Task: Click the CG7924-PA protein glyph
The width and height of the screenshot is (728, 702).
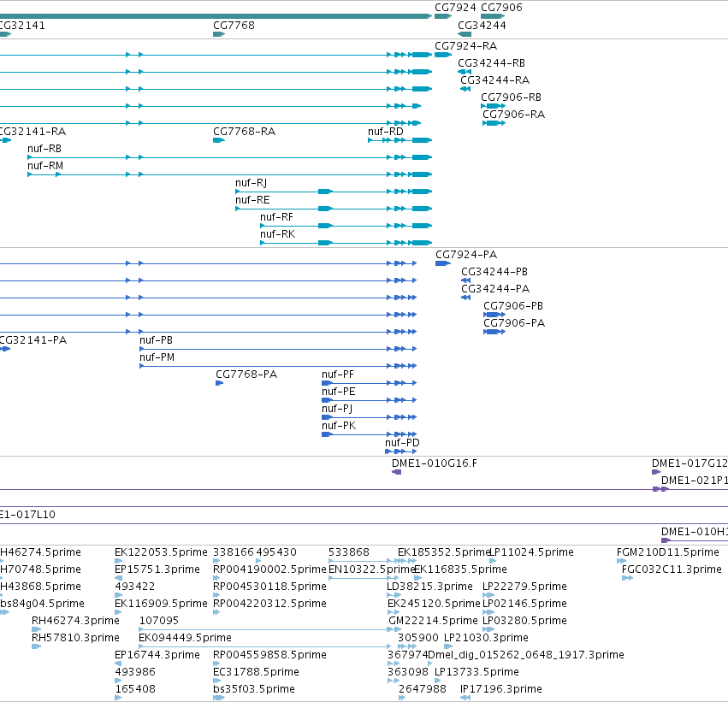Action: coord(443,263)
